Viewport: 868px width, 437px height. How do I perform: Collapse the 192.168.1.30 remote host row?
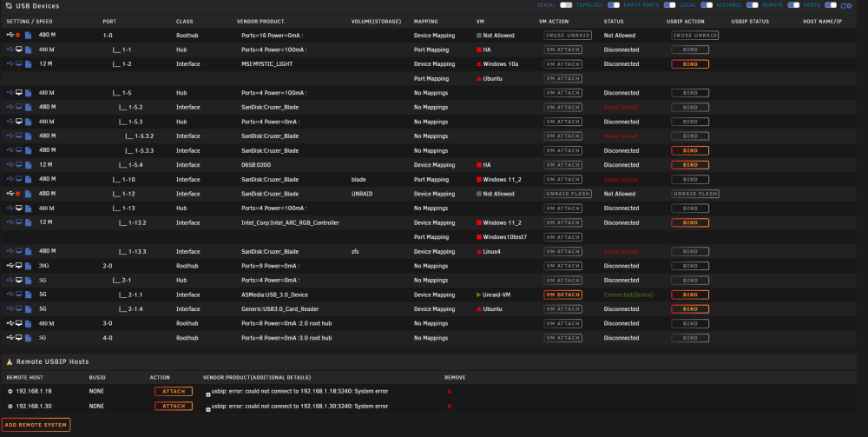pyautogui.click(x=10, y=406)
